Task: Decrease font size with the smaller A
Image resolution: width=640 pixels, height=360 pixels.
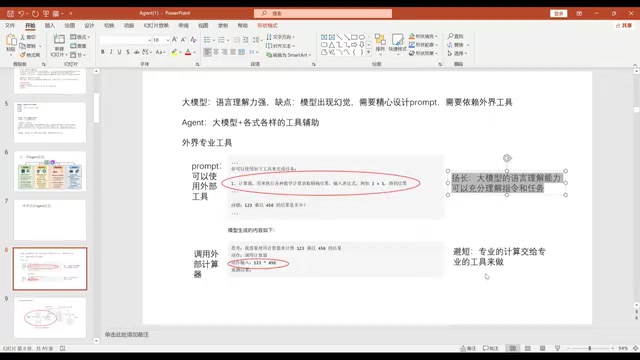Action: pos(183,40)
